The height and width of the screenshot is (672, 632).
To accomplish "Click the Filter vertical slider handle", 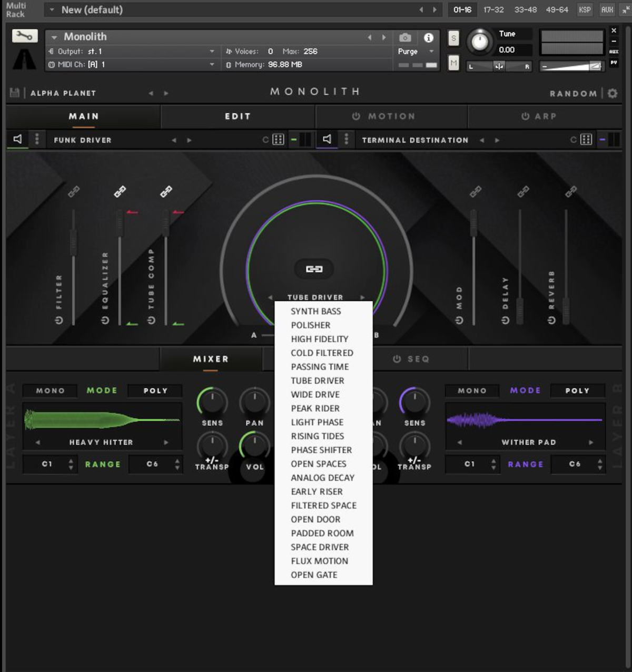I will tap(73, 242).
